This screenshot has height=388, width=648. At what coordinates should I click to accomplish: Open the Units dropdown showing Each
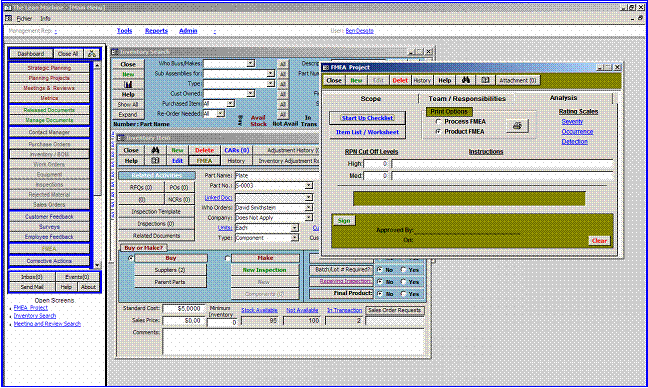pyautogui.click(x=294, y=228)
